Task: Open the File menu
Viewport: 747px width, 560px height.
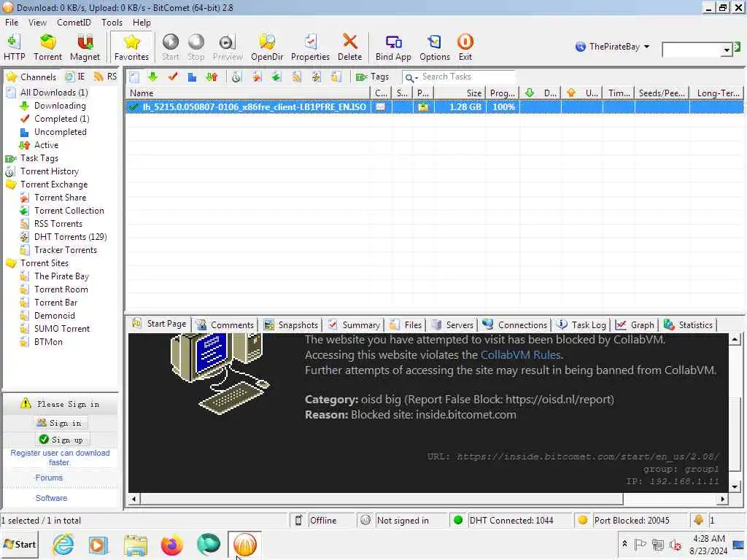Action: coord(12,23)
